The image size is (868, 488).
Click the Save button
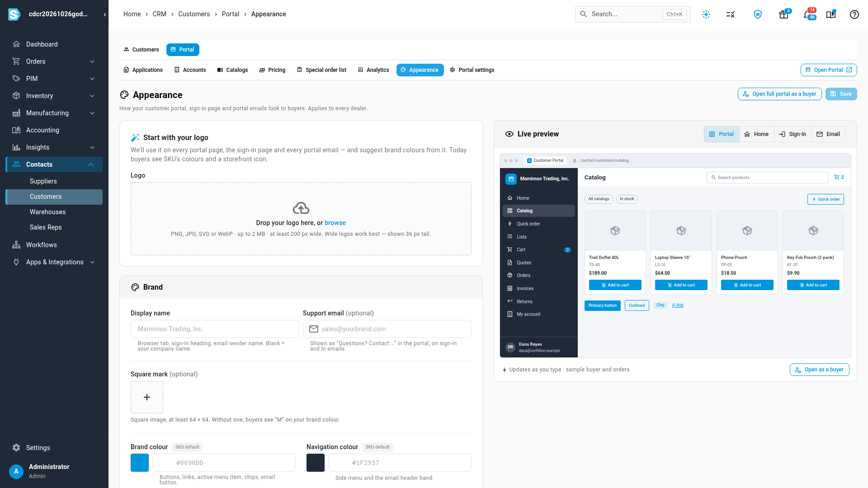pos(841,94)
